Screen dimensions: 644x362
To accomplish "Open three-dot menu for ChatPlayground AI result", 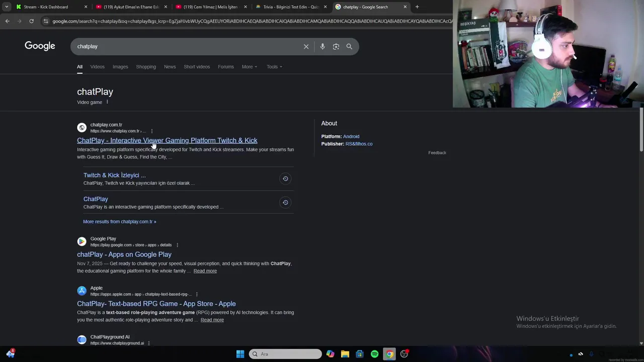I will click(149, 343).
